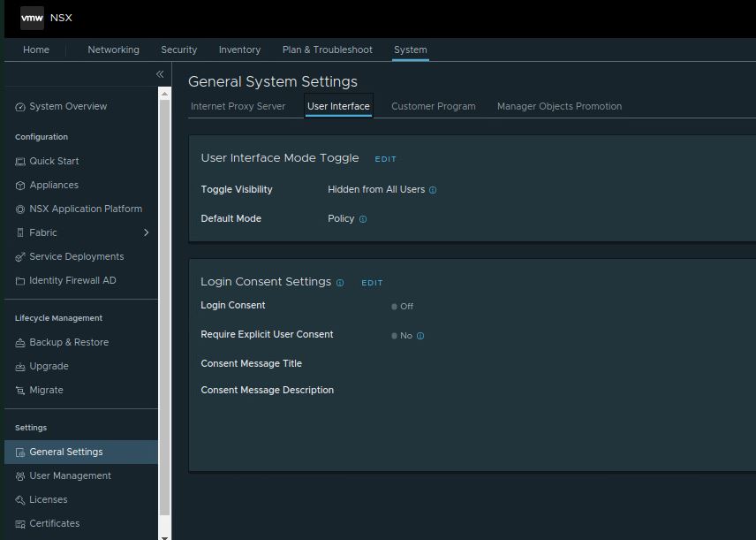Click the Identity Firewall AD folder icon
The height and width of the screenshot is (540, 756).
(x=19, y=280)
